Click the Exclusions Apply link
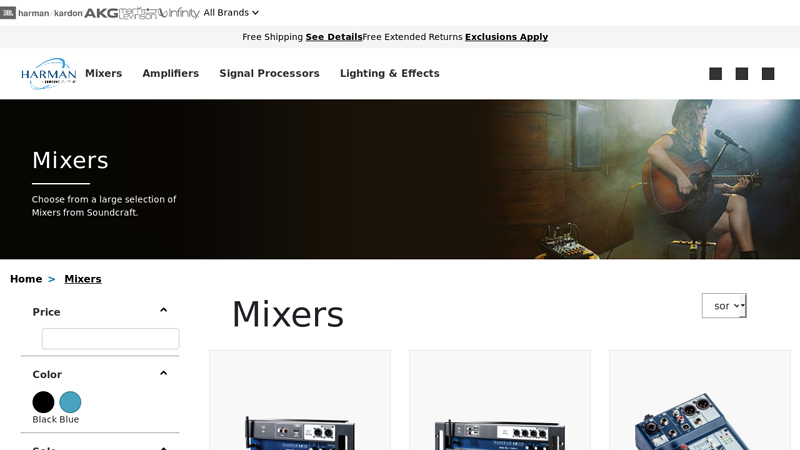 [x=506, y=37]
